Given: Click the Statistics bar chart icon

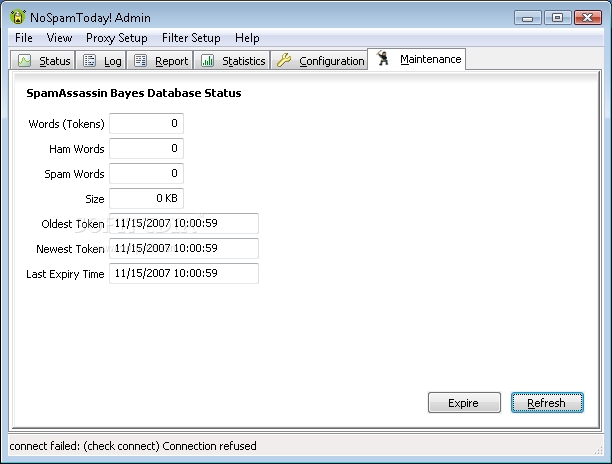Looking at the screenshot, I should (x=207, y=60).
